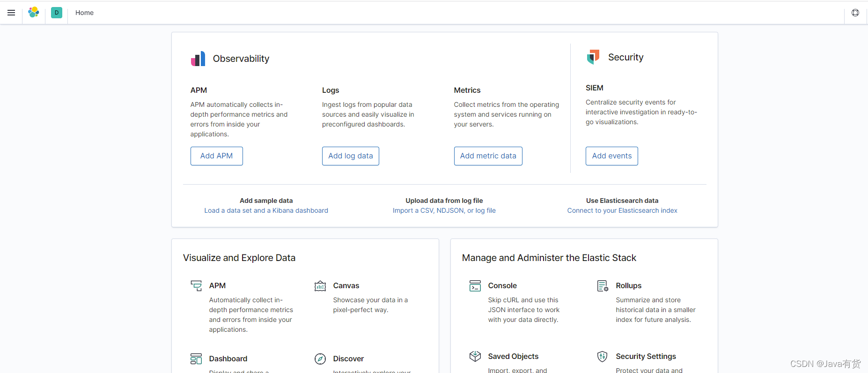Click the Add log data button
The height and width of the screenshot is (373, 868).
tap(351, 156)
